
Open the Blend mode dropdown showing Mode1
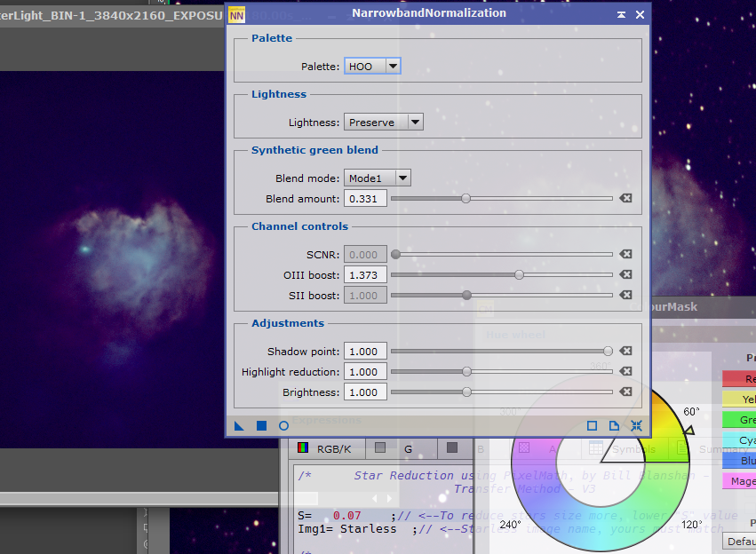coord(378,178)
